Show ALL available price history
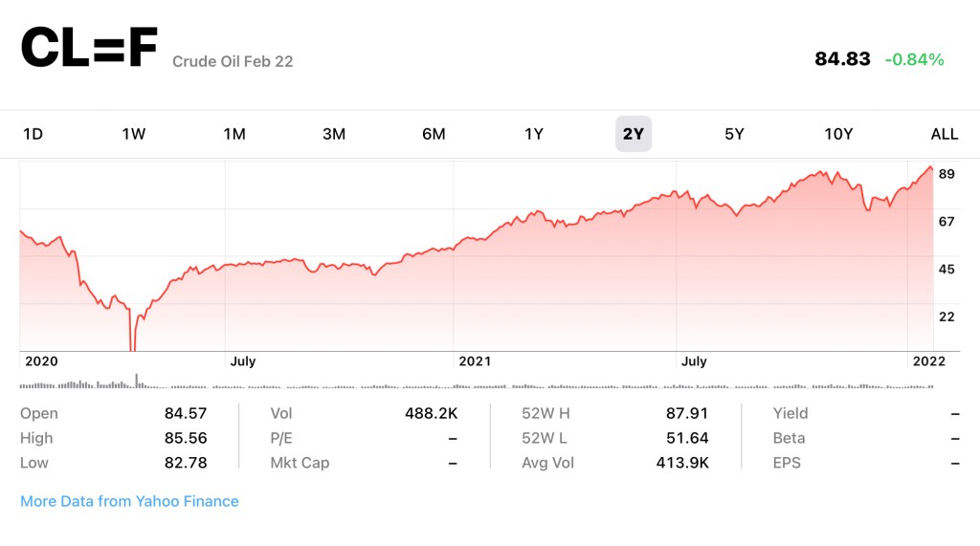This screenshot has height=546, width=980. (x=945, y=134)
